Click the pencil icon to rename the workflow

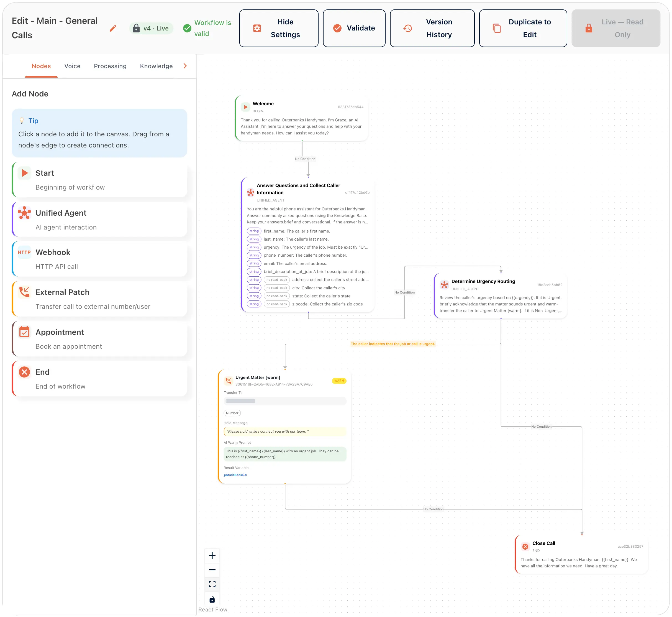coord(113,28)
